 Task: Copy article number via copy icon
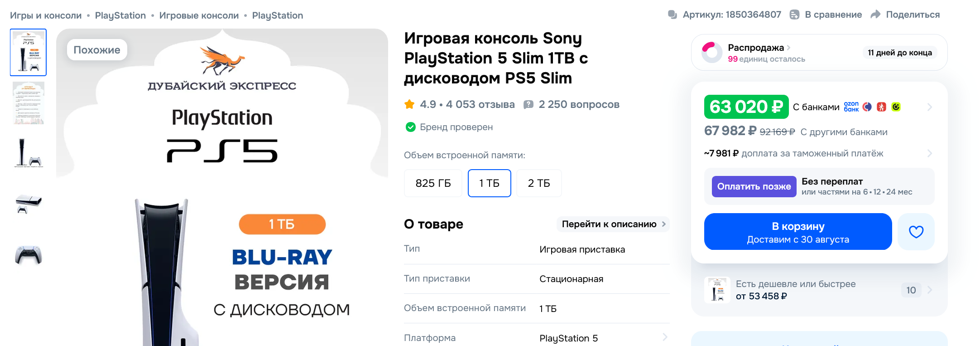[x=673, y=15]
